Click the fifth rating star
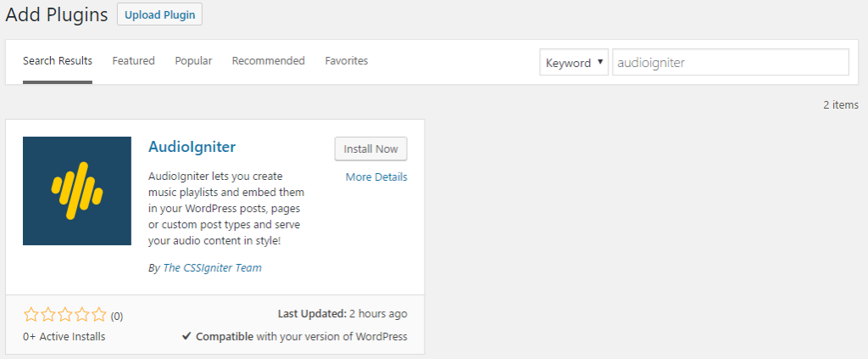868x359 pixels. pos(99,316)
